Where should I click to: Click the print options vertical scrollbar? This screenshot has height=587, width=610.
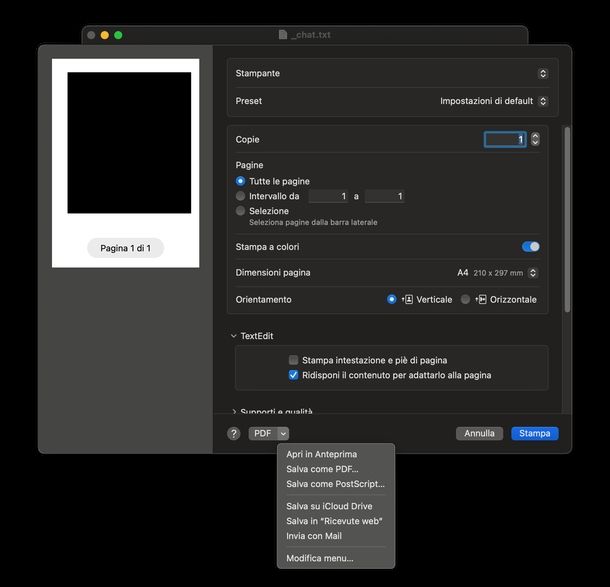567,219
